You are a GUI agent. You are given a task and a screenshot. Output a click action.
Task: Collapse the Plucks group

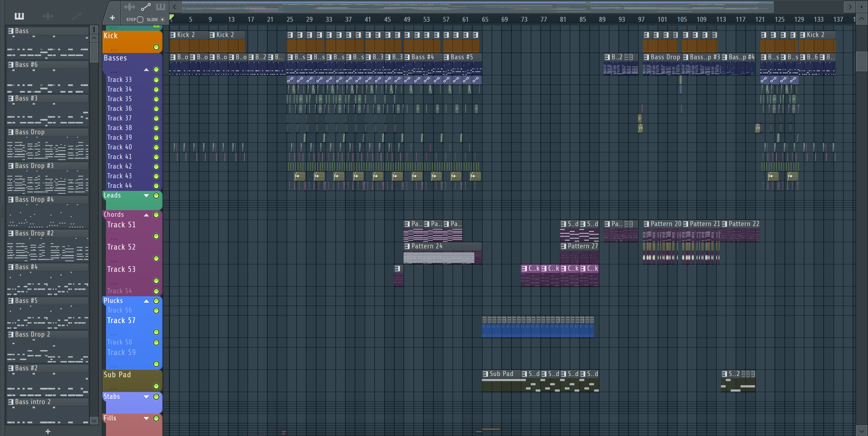(x=146, y=301)
